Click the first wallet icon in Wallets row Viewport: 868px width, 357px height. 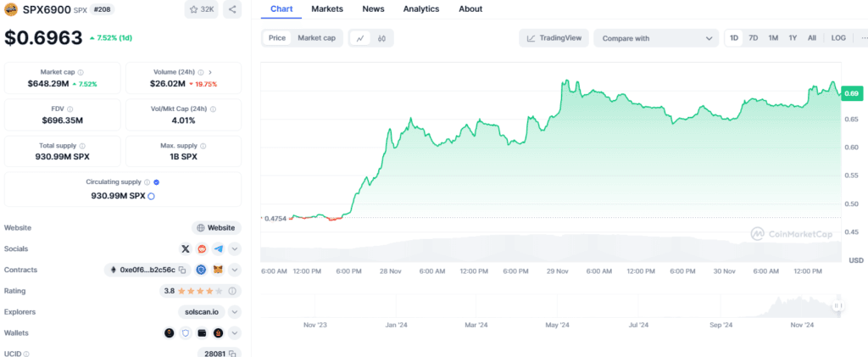pyautogui.click(x=170, y=333)
